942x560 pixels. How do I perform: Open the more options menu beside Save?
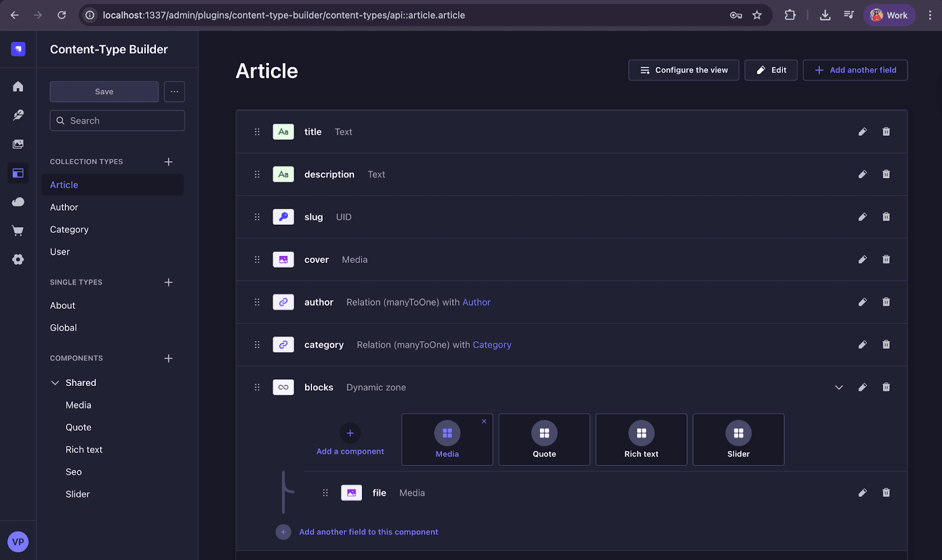(174, 91)
